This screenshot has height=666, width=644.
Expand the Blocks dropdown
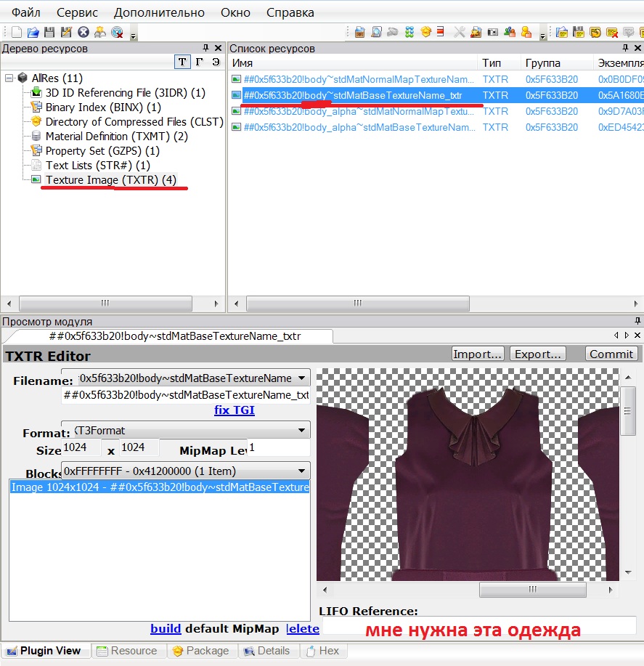tap(302, 471)
